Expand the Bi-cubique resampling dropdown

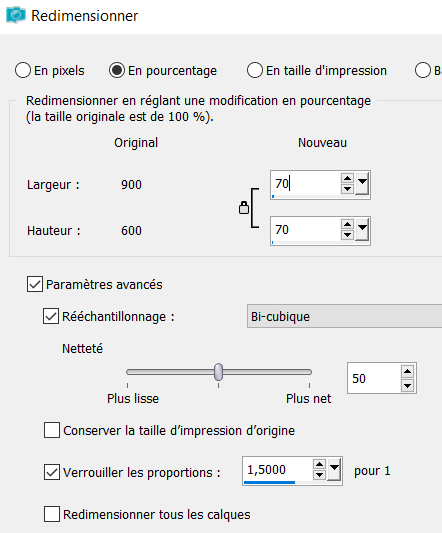344,316
